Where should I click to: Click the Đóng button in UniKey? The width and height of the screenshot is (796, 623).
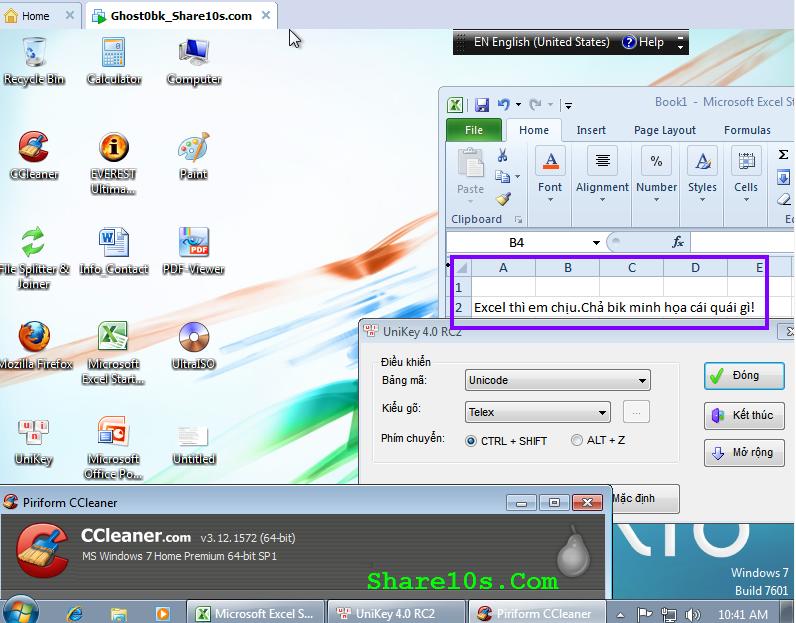744,376
